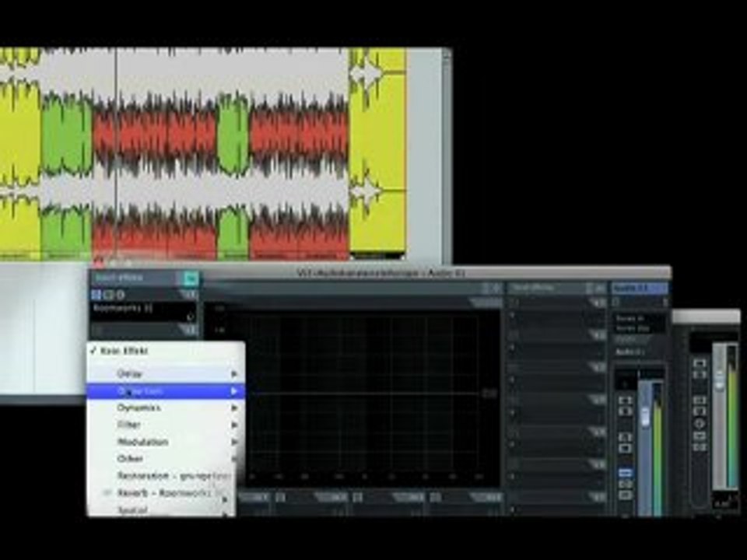Click the Send effects panel header
Image resolution: width=747 pixels, height=560 pixels.
[556, 288]
